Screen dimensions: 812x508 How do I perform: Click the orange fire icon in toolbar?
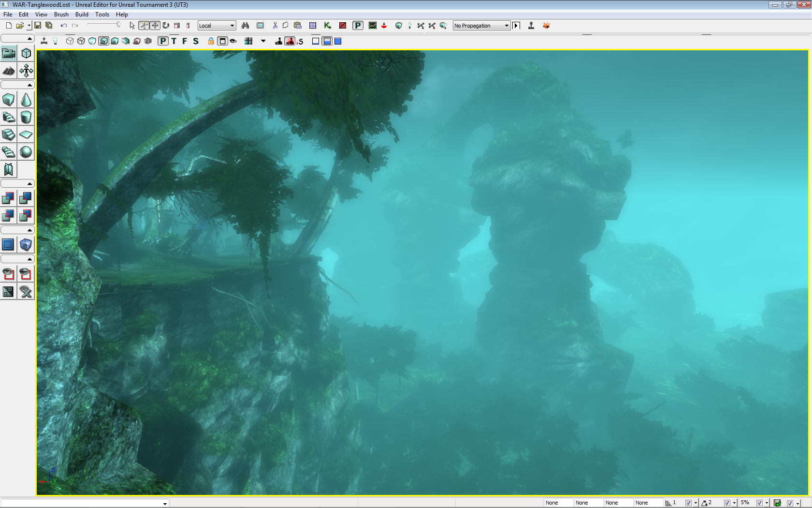[546, 26]
